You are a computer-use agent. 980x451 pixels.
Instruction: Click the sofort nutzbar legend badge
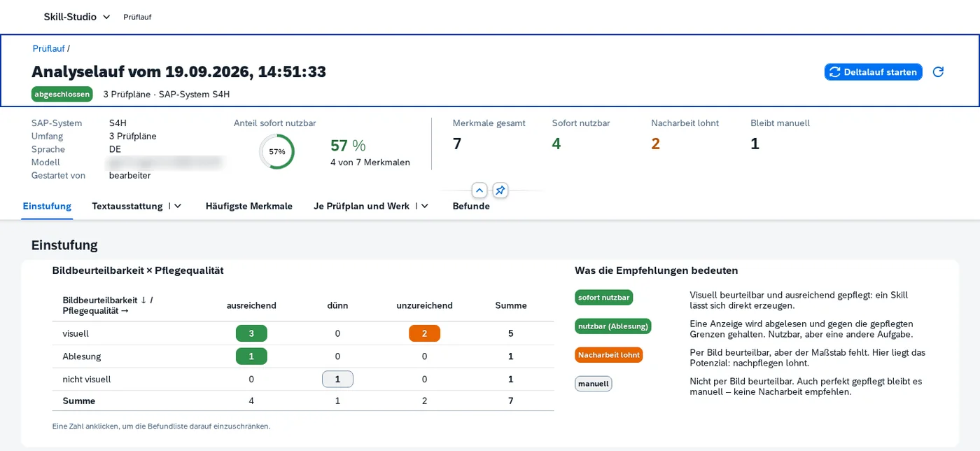point(603,297)
